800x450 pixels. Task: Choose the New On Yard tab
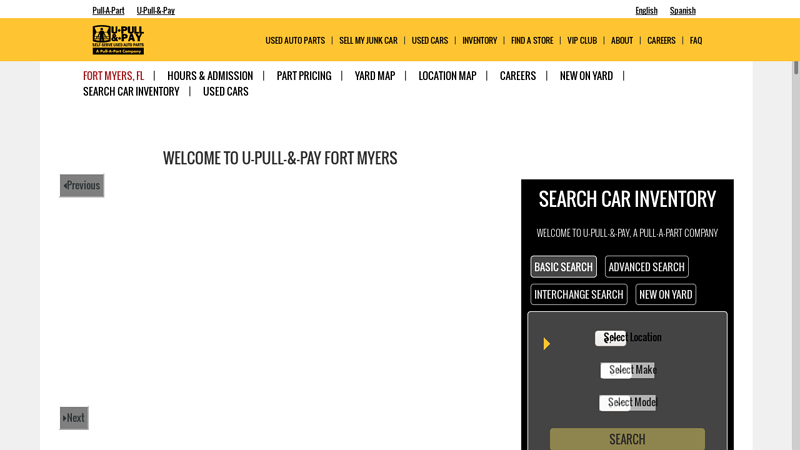pyautogui.click(x=665, y=295)
